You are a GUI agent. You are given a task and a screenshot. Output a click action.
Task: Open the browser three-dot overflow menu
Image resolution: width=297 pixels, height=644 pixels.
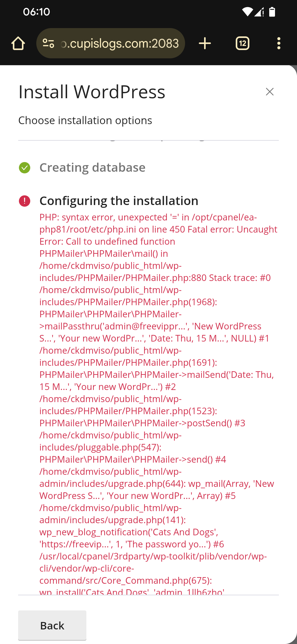279,43
